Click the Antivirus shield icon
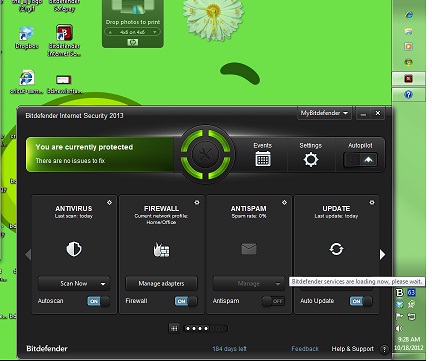Viewport: 432px width, 361px height. [74, 249]
